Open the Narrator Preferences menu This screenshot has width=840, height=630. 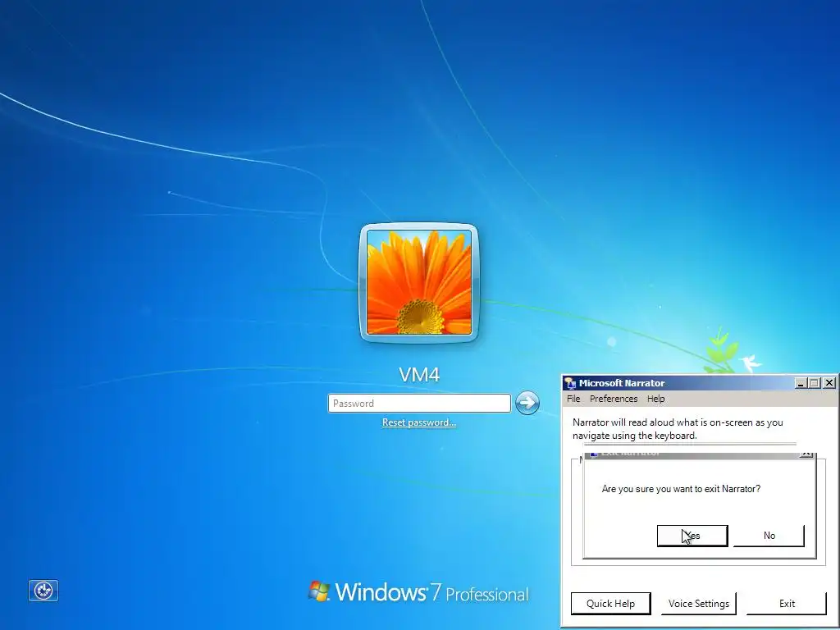614,399
